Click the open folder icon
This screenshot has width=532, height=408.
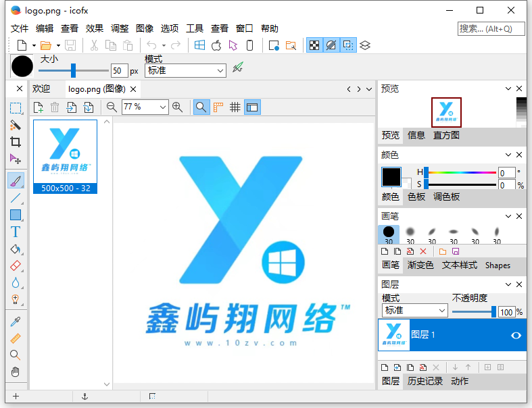pyautogui.click(x=45, y=45)
